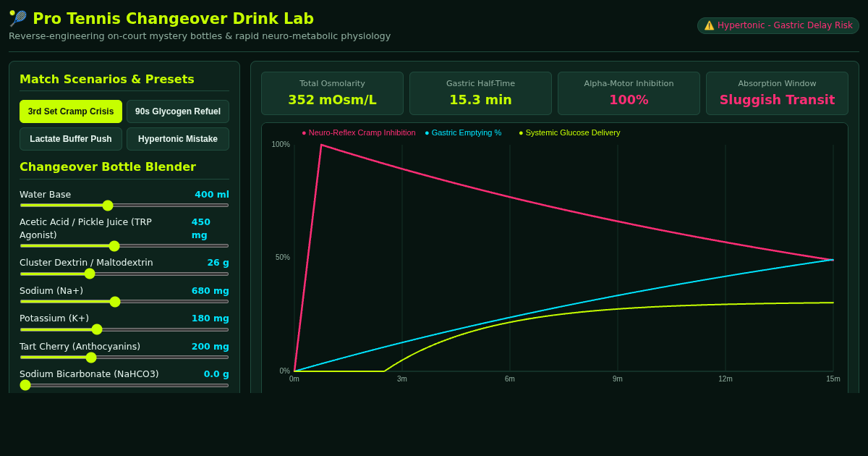This screenshot has width=868, height=456.
Task: Click the Sodium Bicarbonate value 0.0 g
Action: tap(216, 373)
